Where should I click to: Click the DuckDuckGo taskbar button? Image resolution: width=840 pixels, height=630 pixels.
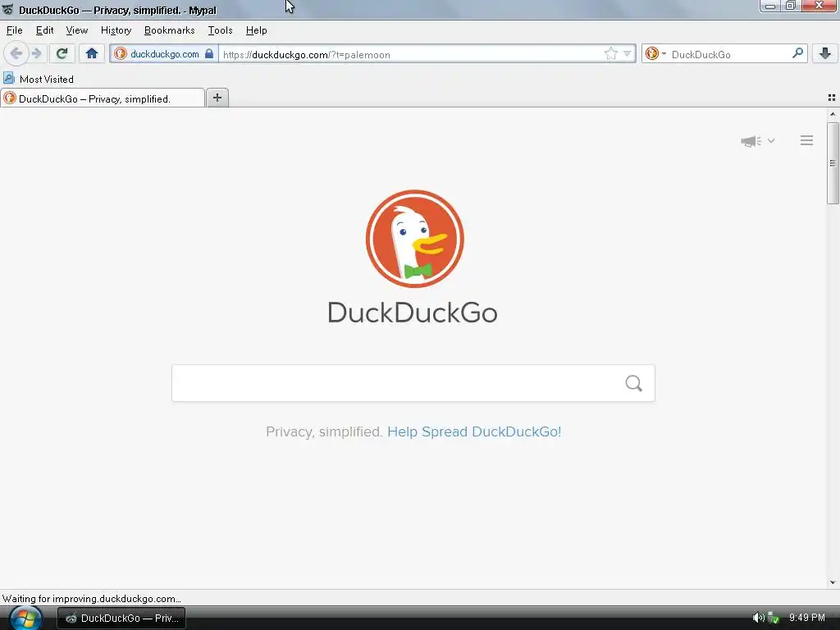(x=121, y=619)
